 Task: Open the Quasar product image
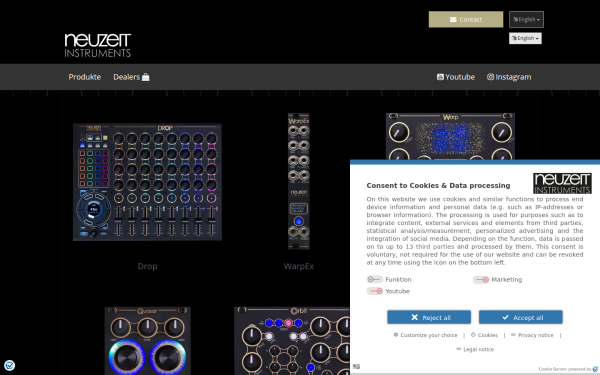(147, 341)
